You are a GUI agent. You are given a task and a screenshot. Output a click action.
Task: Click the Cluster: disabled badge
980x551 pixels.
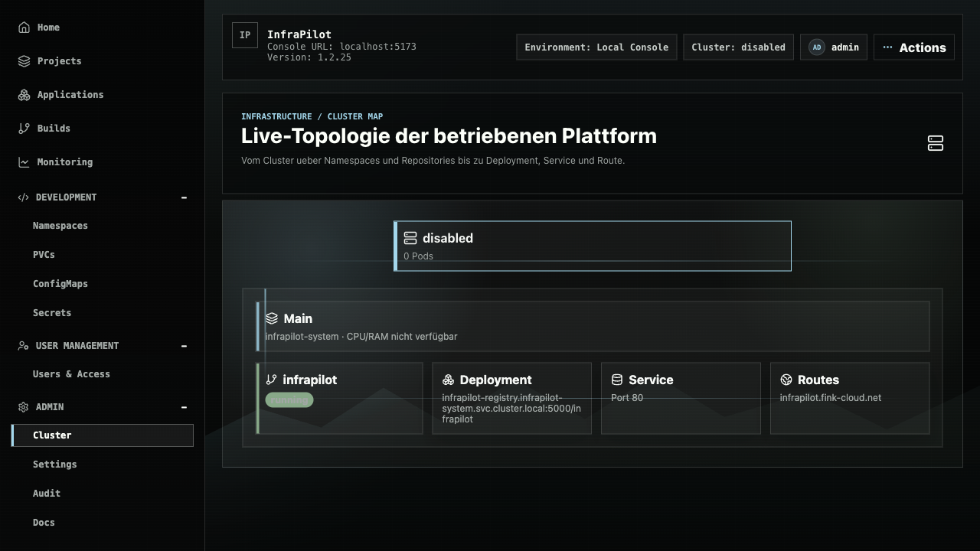[x=738, y=47]
